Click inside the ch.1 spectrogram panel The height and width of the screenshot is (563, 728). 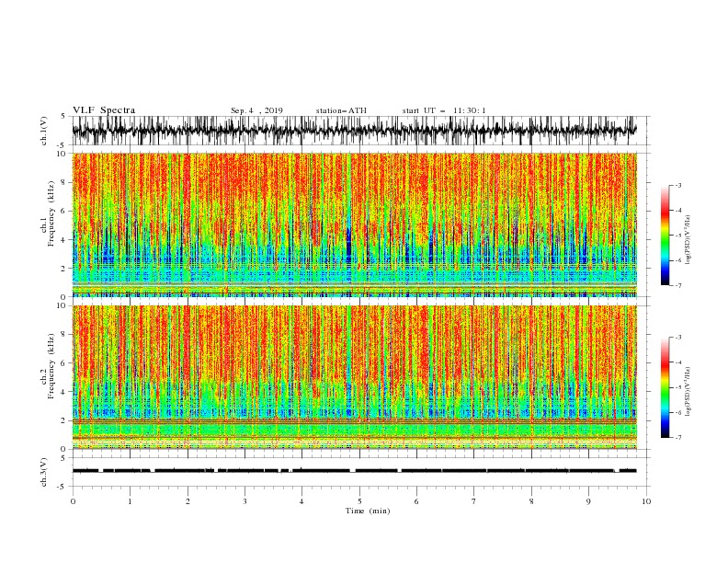pyautogui.click(x=354, y=224)
